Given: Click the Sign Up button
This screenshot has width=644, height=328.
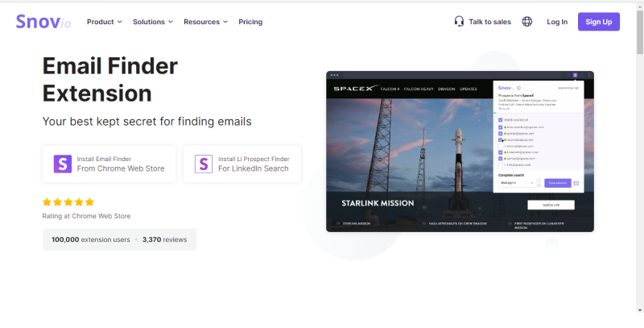Looking at the screenshot, I should point(599,22).
